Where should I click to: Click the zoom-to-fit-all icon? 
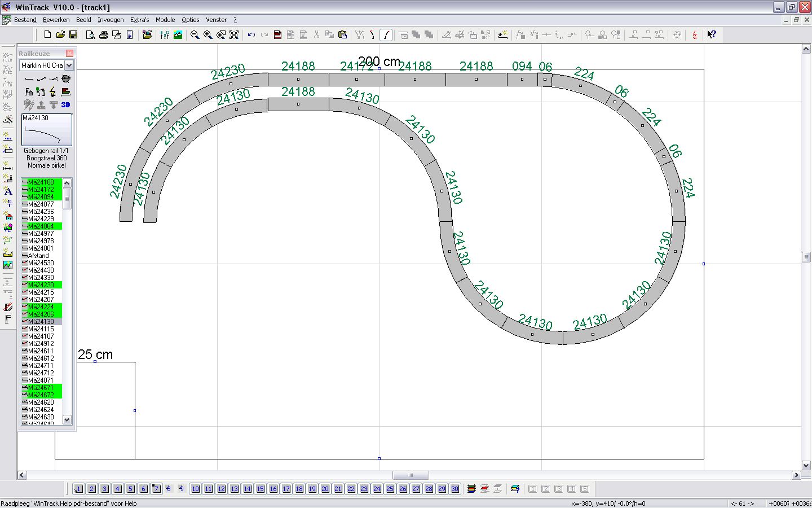[x=234, y=35]
